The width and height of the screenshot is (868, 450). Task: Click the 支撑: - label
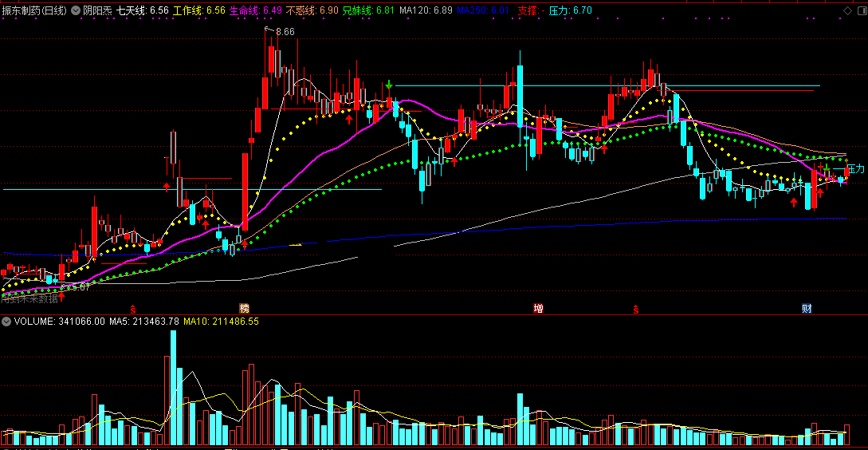coord(531,10)
